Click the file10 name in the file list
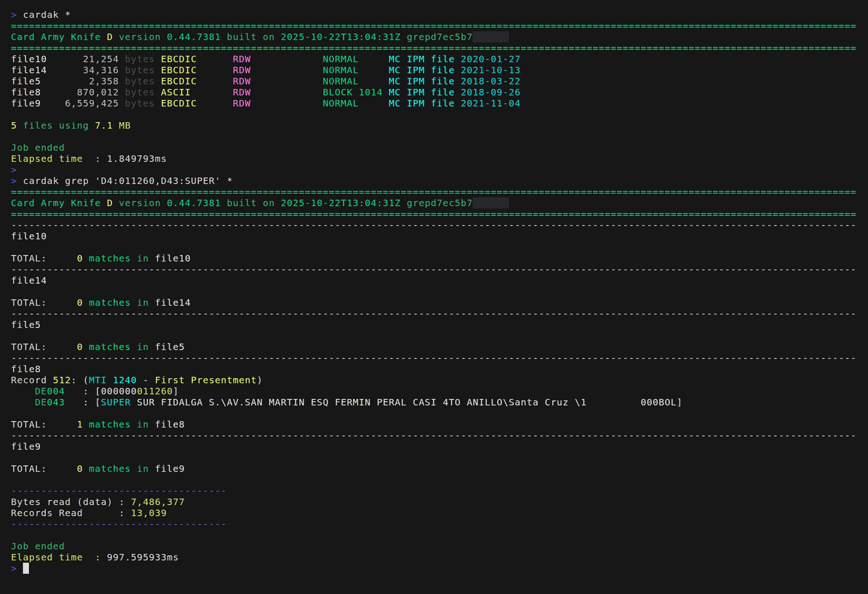868x594 pixels. 29,59
